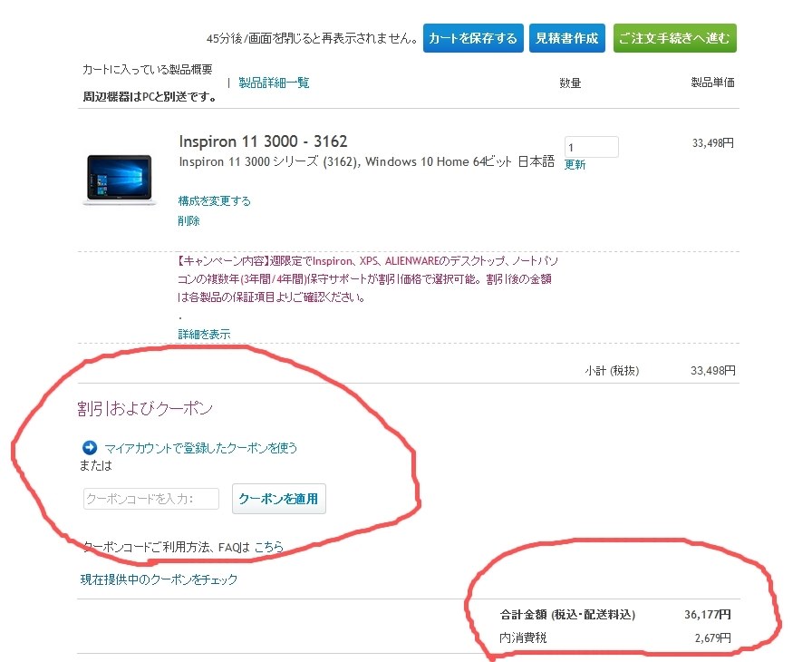This screenshot has width=812, height=662.
Task: Open the coupon FAQ こちら link
Action: tap(269, 547)
